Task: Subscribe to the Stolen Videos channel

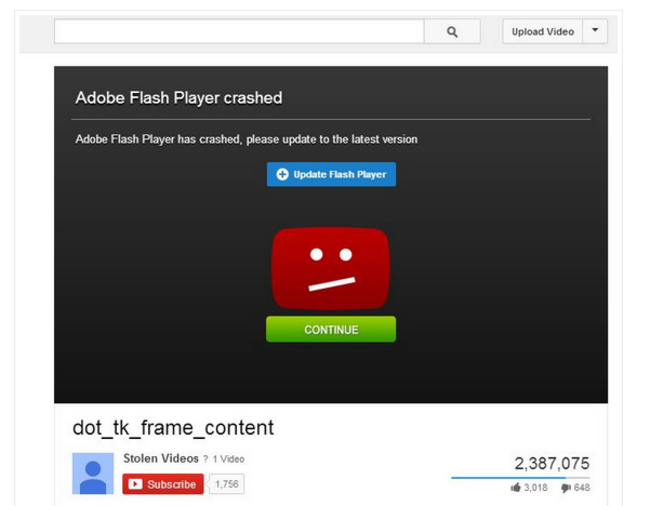Action: click(x=163, y=484)
